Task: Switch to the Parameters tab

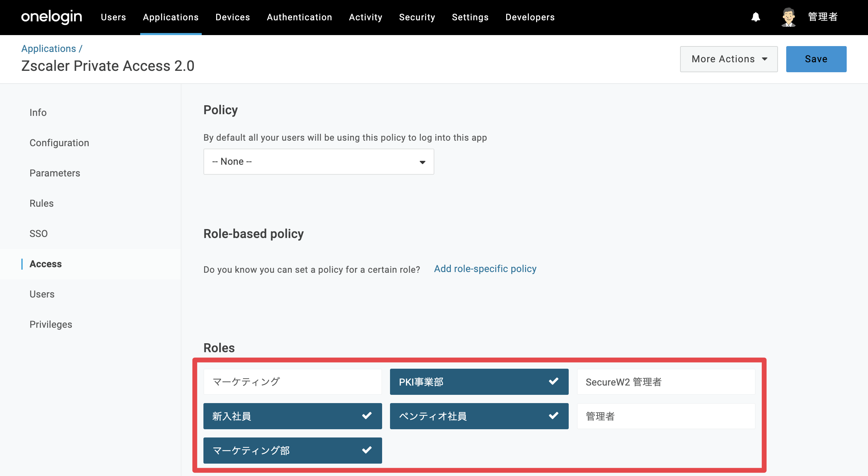Action: (55, 173)
